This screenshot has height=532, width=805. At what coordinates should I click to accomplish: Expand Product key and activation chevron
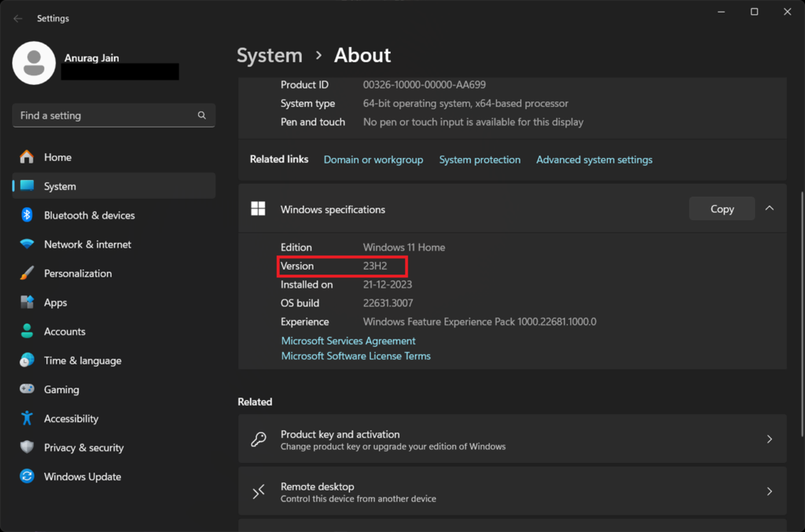click(769, 439)
